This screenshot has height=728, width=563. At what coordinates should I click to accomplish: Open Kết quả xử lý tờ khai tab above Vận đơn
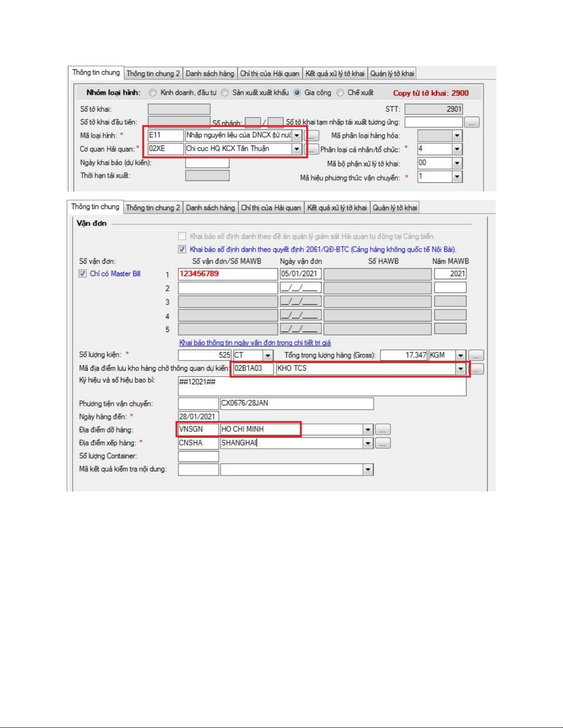pos(337,208)
